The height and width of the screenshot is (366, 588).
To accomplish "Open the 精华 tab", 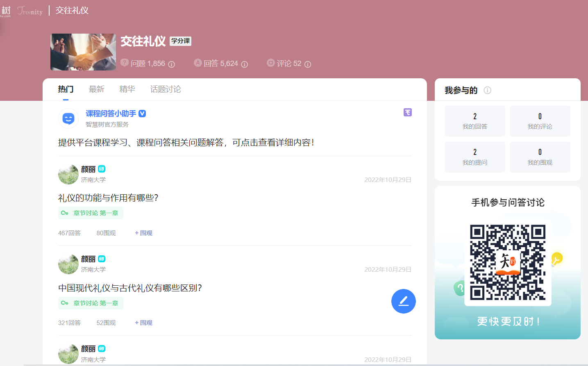I will [127, 89].
